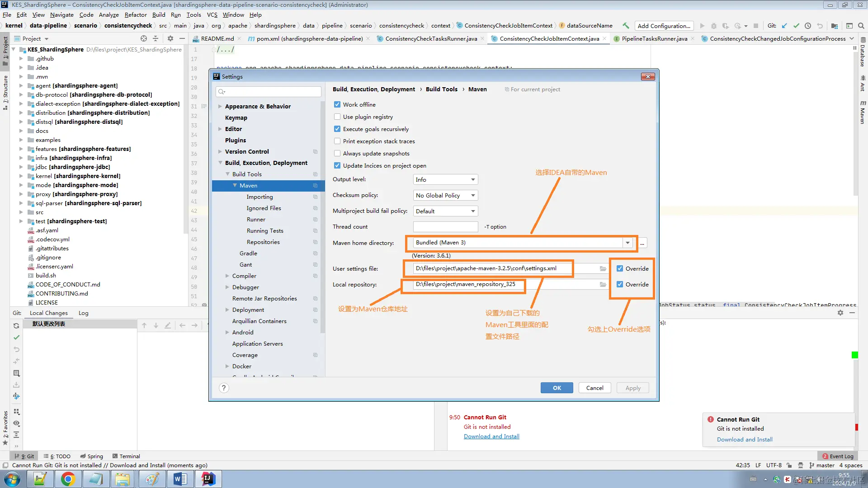Open IntelliJ IDEA from the taskbar
The width and height of the screenshot is (868, 488).
[208, 479]
